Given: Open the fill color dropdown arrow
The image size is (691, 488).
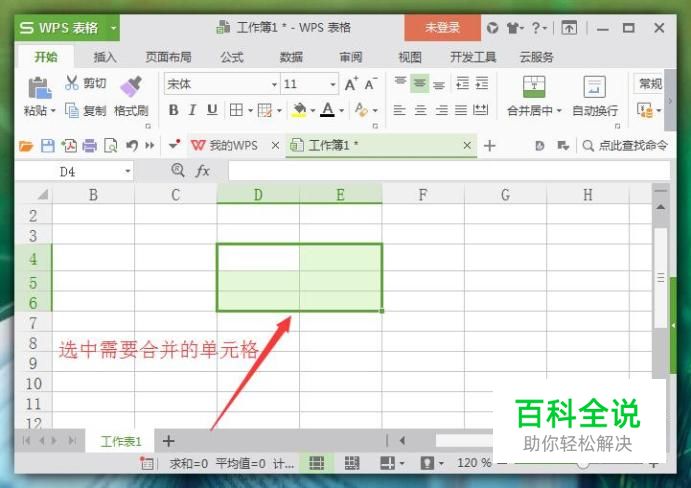Looking at the screenshot, I should [x=312, y=110].
